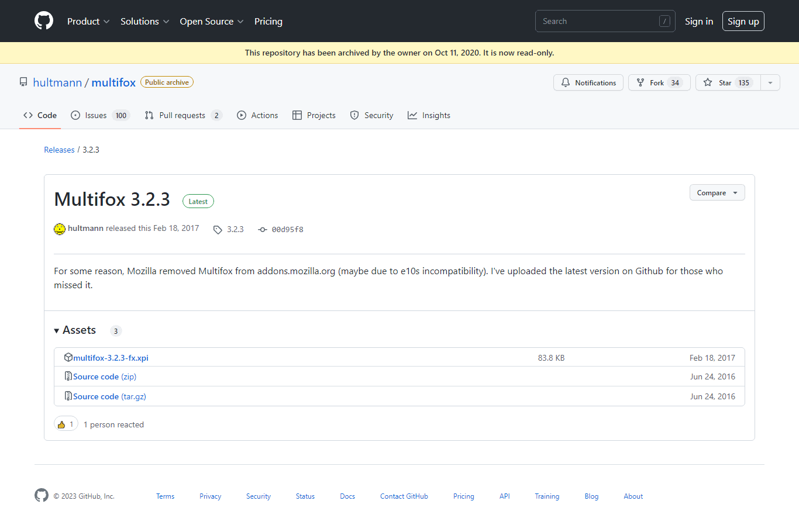Open the hultmann owner link

pos(57,82)
